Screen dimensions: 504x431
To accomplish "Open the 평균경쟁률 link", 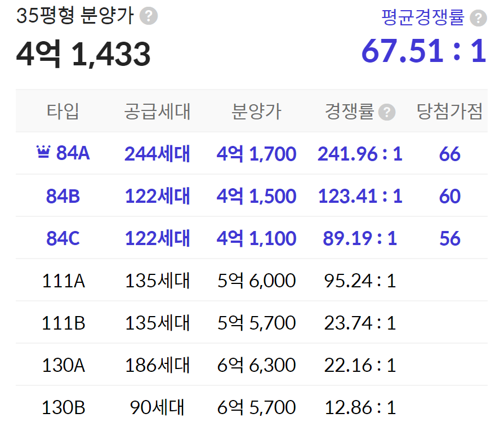I will tap(423, 17).
